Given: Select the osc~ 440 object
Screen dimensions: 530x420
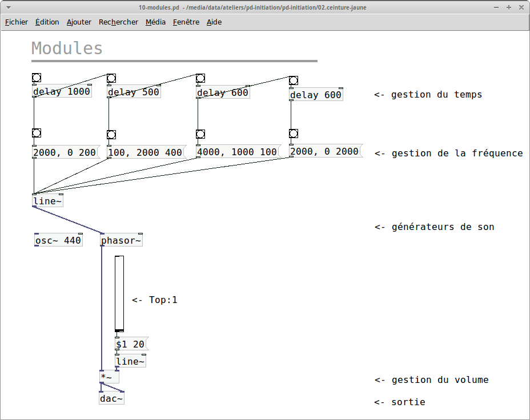Looking at the screenshot, I should 58,240.
